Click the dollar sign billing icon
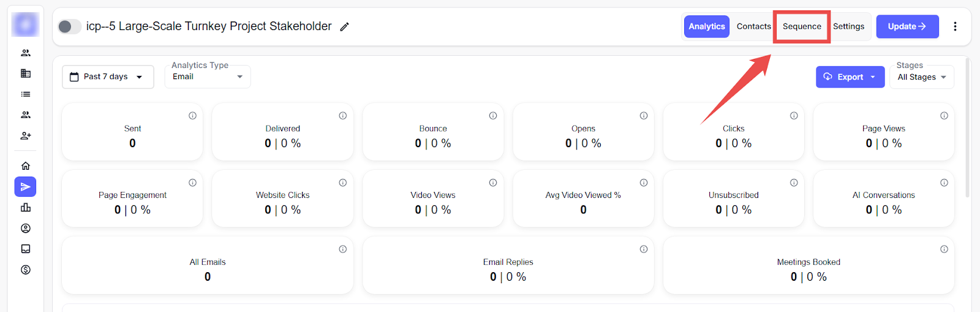The width and height of the screenshot is (980, 312). [26, 270]
